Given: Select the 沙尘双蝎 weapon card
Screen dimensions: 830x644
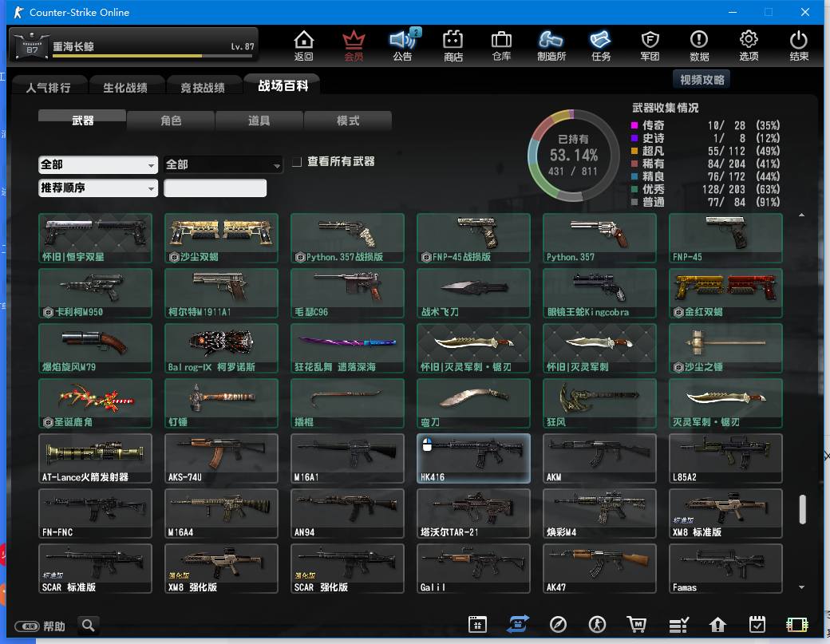Looking at the screenshot, I should (221, 238).
